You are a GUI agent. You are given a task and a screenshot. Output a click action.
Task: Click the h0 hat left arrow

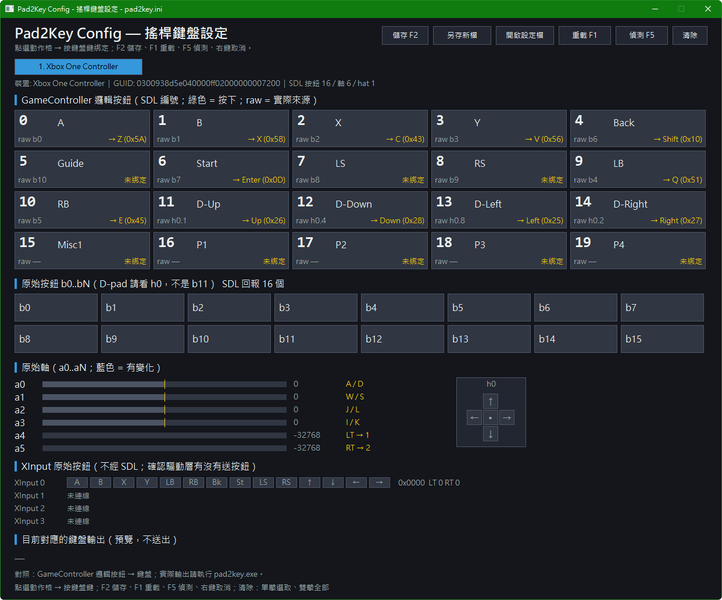(474, 418)
